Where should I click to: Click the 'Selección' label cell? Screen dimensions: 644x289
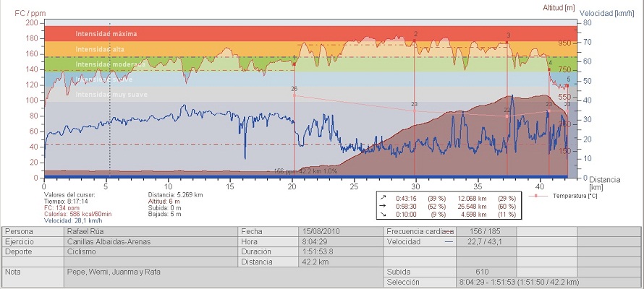(x=420, y=282)
